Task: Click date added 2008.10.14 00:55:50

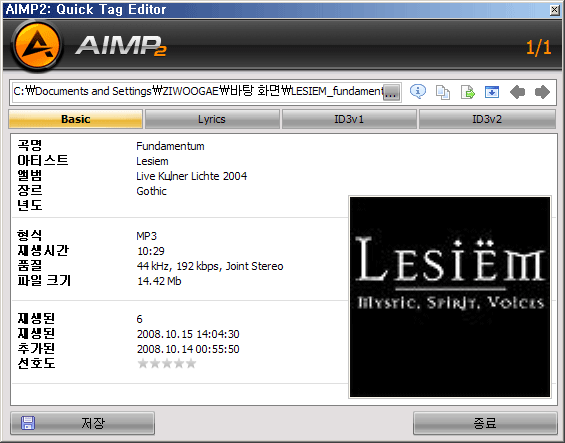Action: click(x=188, y=349)
